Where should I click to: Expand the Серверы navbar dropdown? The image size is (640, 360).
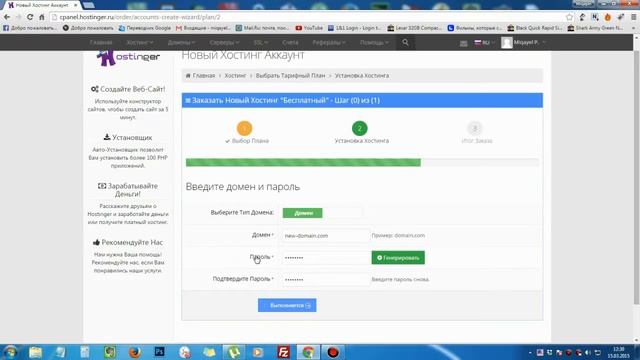tap(224, 42)
